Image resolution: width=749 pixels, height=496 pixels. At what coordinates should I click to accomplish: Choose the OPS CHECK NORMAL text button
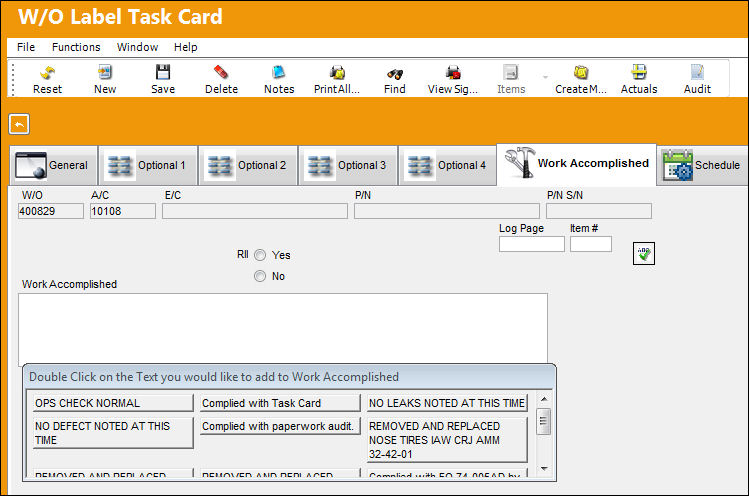(x=113, y=403)
